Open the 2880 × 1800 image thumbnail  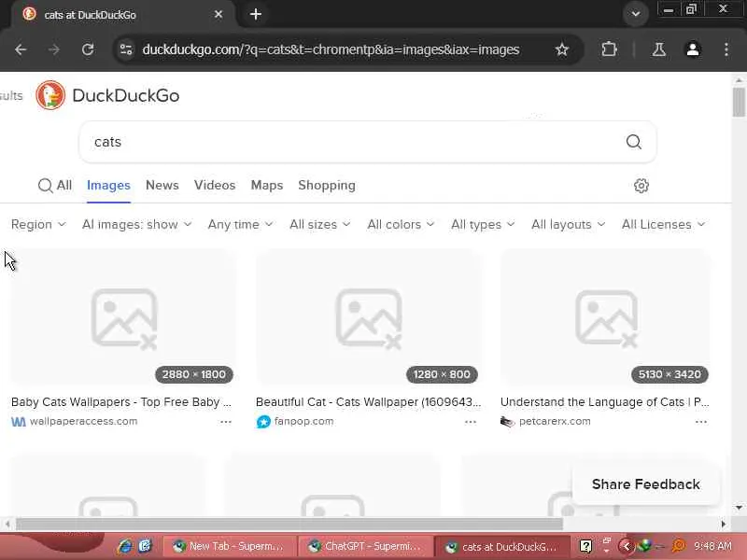[x=123, y=316]
